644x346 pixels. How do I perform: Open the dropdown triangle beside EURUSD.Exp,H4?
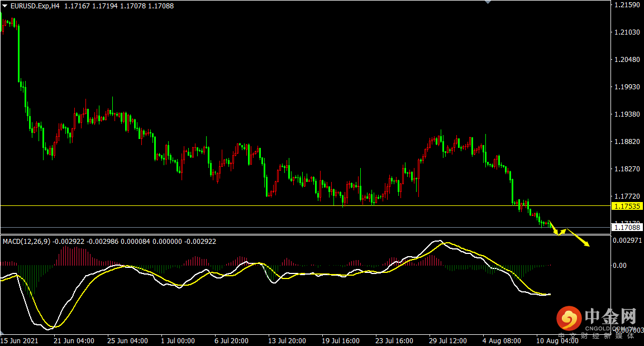tap(5, 6)
